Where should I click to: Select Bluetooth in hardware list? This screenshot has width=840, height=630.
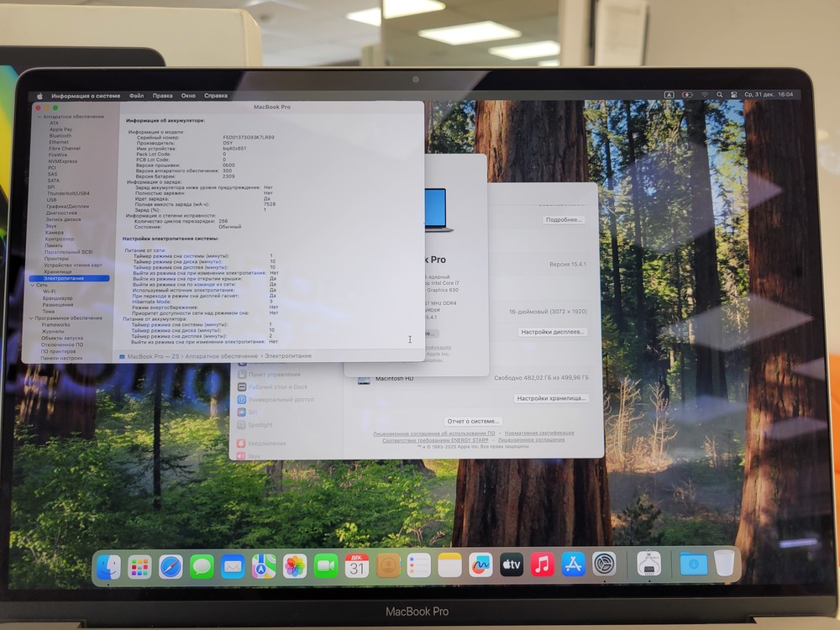tap(60, 135)
